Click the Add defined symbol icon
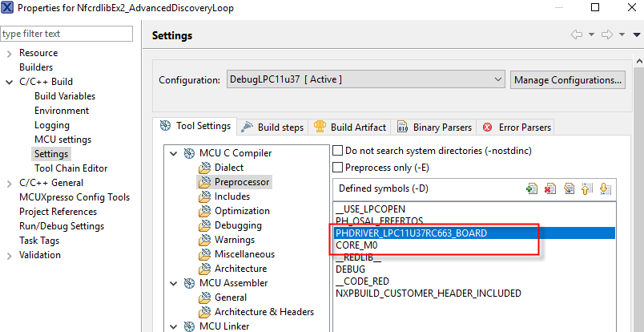The image size is (644, 332). [531, 189]
